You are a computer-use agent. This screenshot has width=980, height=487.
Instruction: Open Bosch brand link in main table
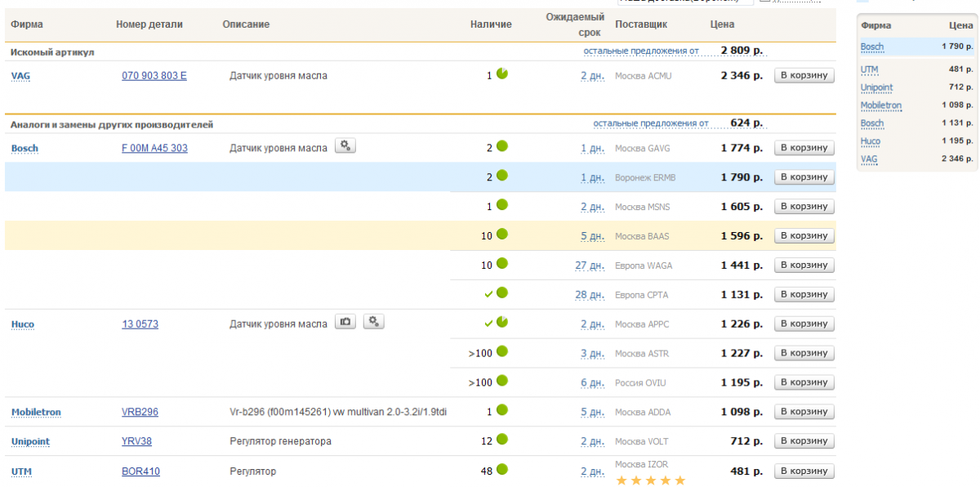(24, 148)
